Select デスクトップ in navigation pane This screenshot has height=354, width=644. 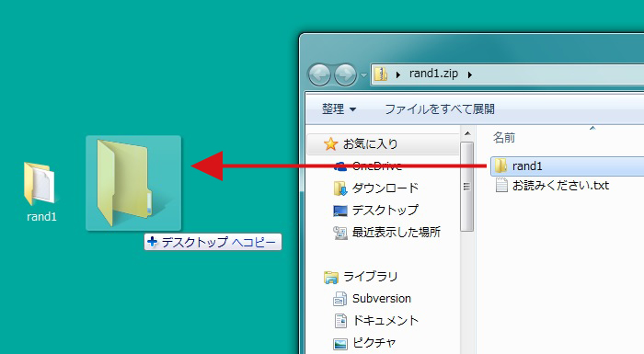[385, 211]
